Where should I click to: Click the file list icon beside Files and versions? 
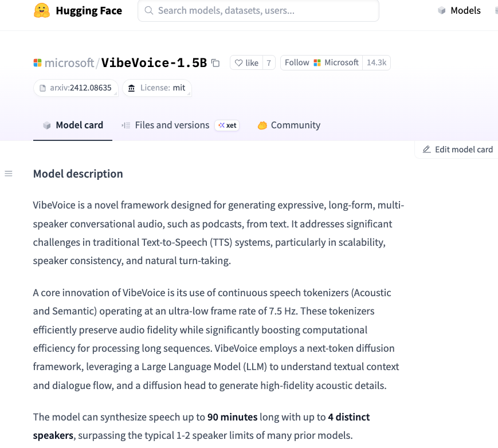pos(126,125)
